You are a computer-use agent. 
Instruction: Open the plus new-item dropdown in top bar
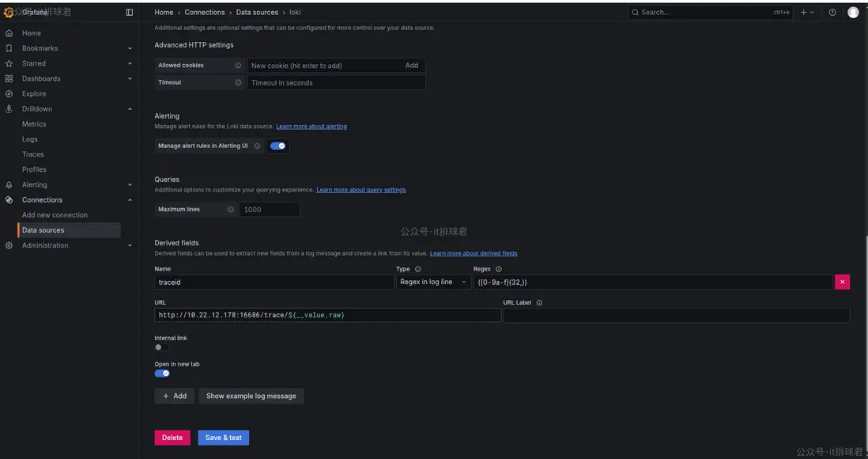pos(807,12)
